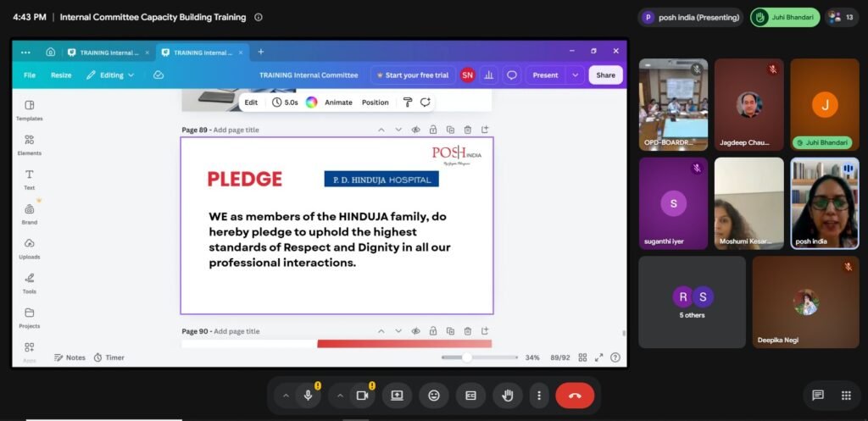The image size is (868, 421).
Task: Change the 5.0s page timing
Action: click(x=285, y=102)
